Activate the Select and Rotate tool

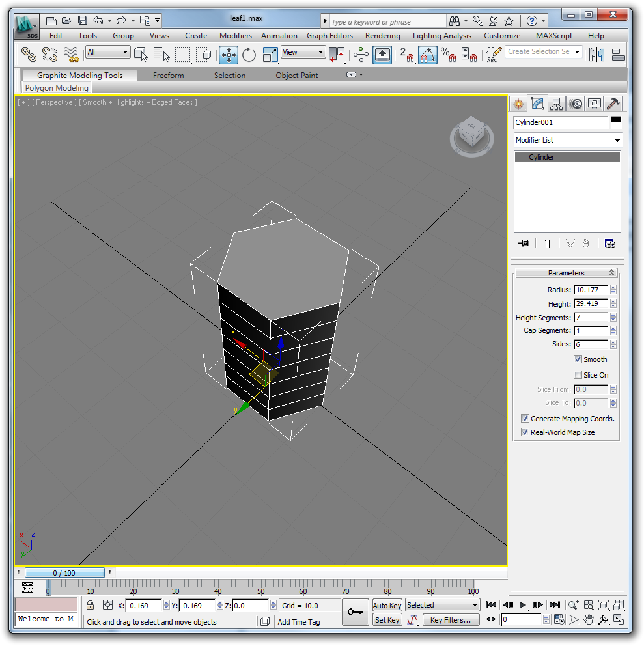click(249, 55)
